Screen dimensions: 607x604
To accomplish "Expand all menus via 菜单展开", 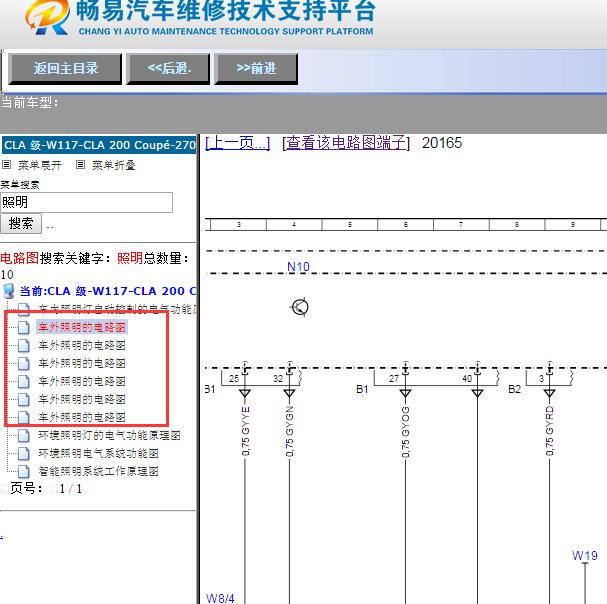I will pyautogui.click(x=39, y=165).
